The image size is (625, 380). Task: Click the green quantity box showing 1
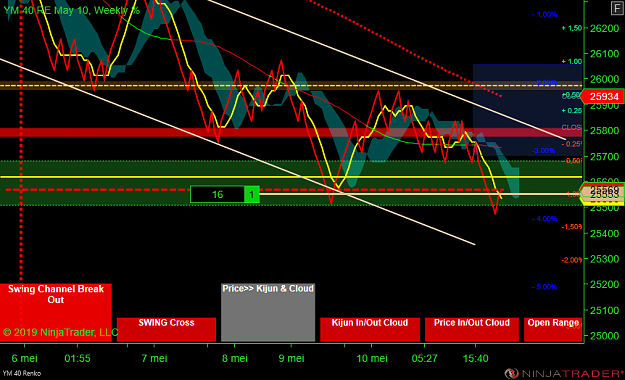[x=252, y=194]
